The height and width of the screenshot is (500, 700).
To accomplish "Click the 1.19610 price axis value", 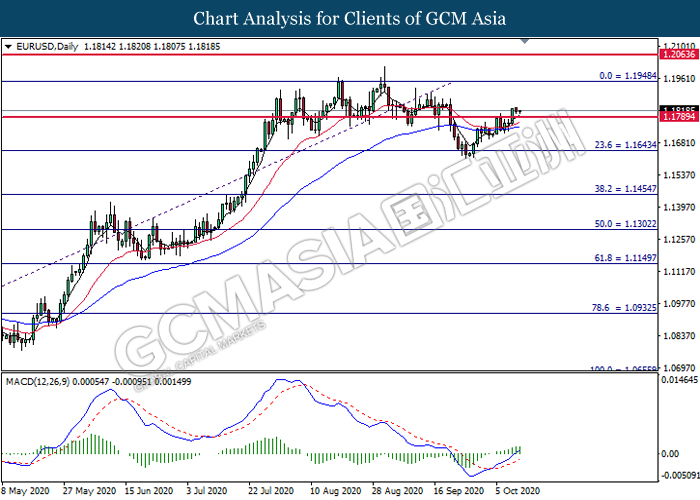I will (679, 79).
